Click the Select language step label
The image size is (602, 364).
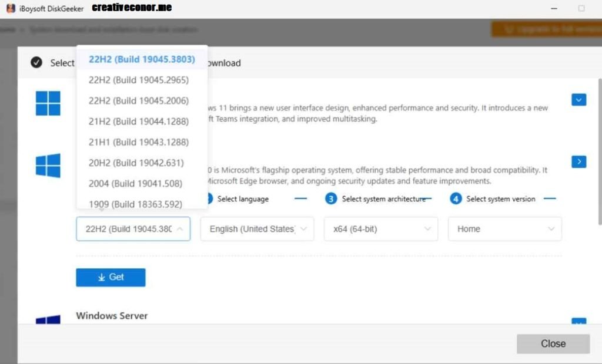point(243,198)
